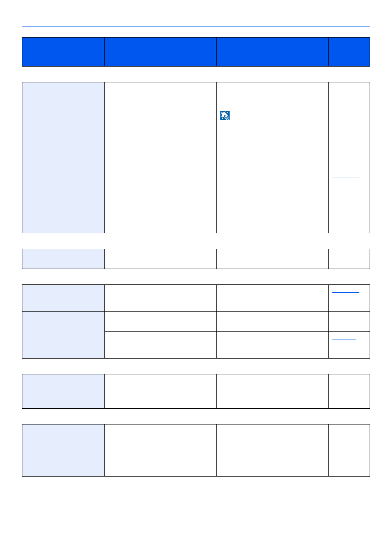392x555 pixels.
Task: Open the reference link in the first table row
Action: [344, 89]
